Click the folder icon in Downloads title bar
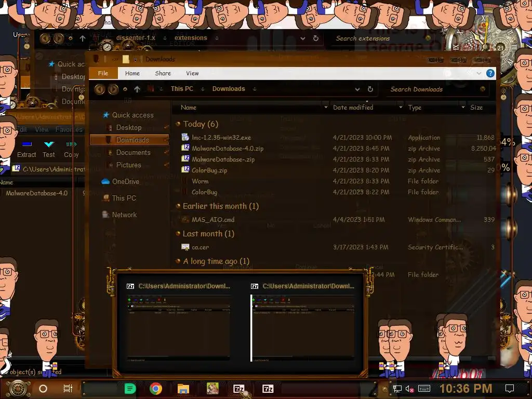Screen dimensions: 532x399 (x=126, y=59)
